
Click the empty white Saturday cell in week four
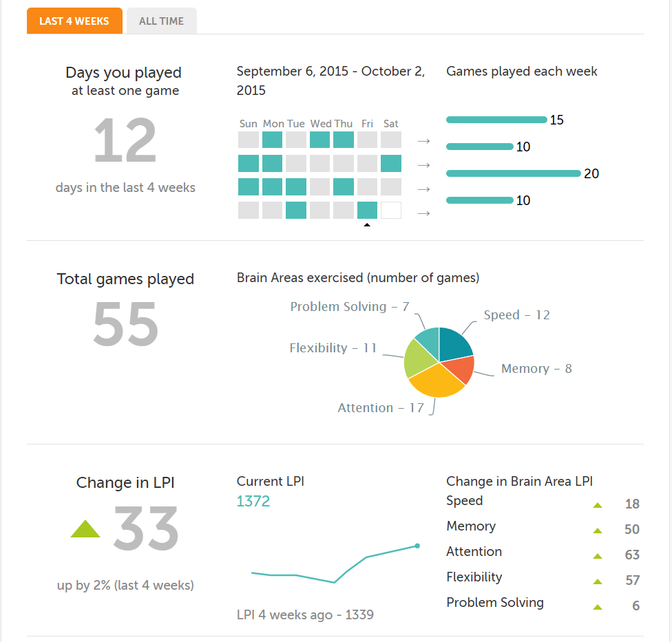[x=391, y=211]
